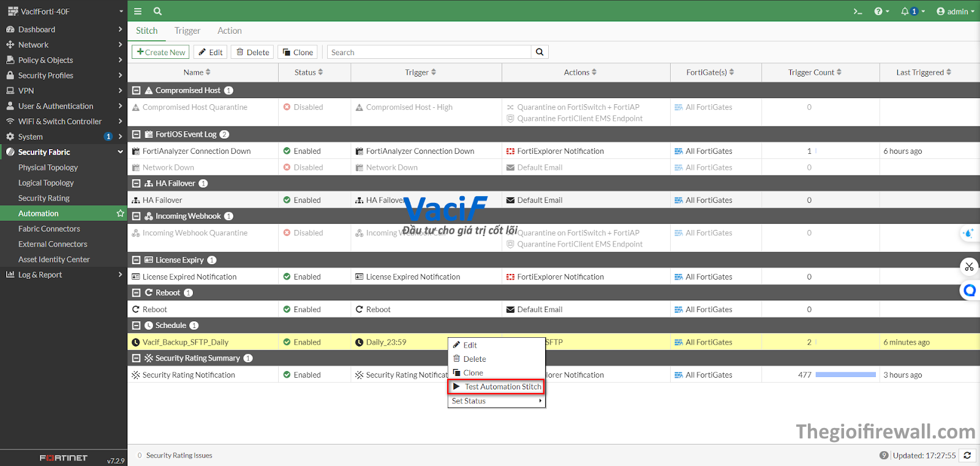Open the admin user dropdown
Image resolution: width=980 pixels, height=466 pixels.
[x=955, y=12]
